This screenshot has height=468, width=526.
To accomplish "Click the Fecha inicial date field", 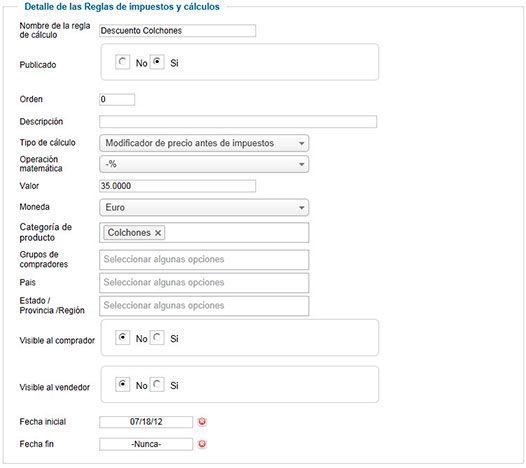I will 146,422.
